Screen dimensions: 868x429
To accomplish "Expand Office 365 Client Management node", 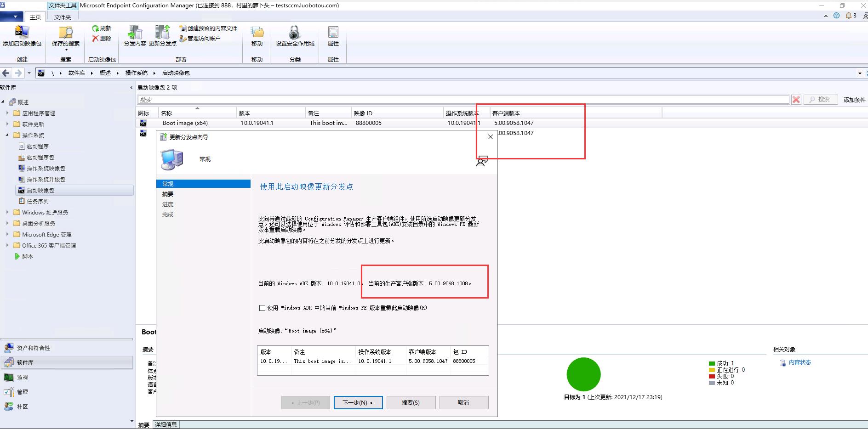I will [x=7, y=245].
